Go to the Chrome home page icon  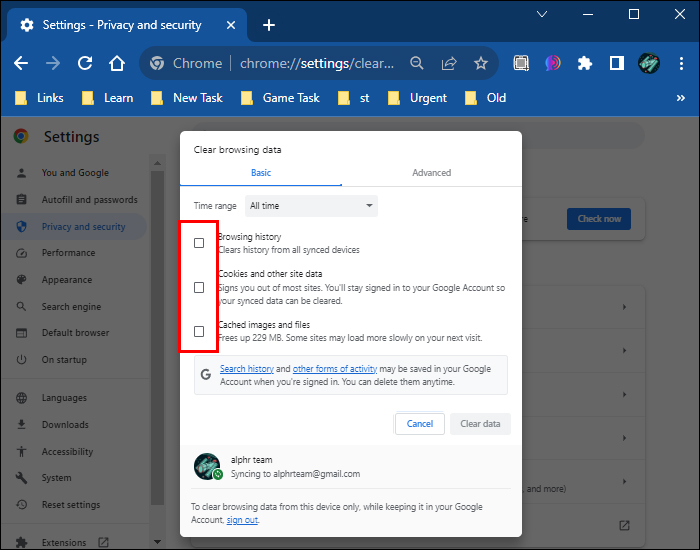117,63
